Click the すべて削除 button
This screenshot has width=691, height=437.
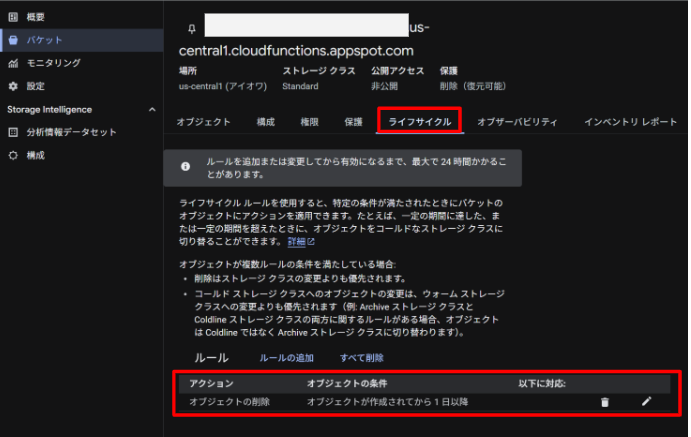(x=361, y=358)
